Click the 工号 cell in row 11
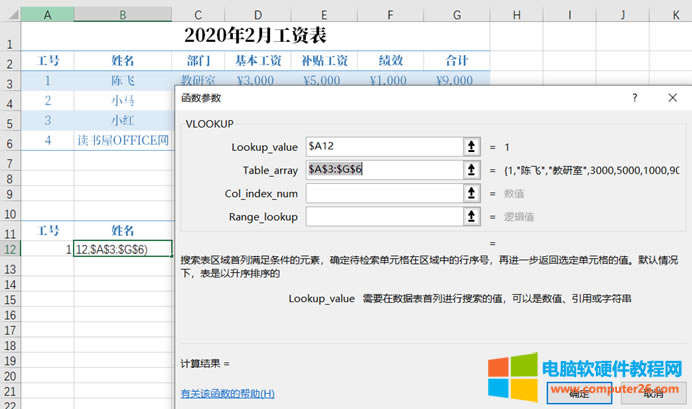The height and width of the screenshot is (409, 692). click(47, 230)
